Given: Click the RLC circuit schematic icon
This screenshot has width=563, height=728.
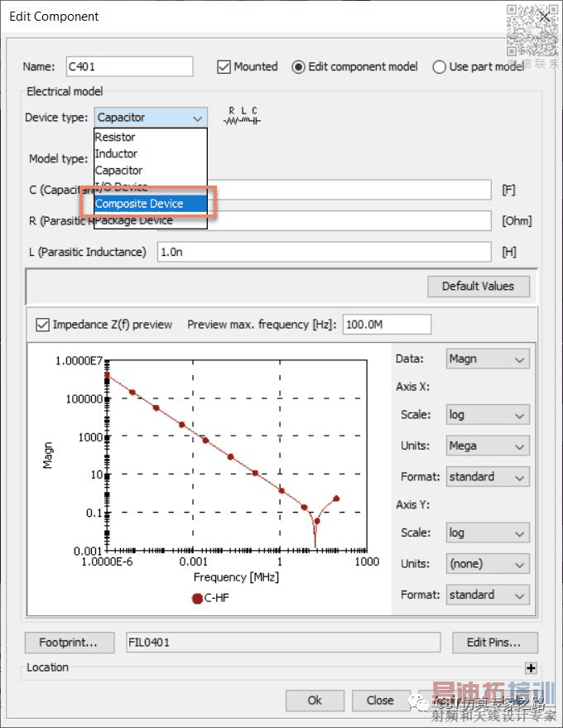Looking at the screenshot, I should pos(242,116).
